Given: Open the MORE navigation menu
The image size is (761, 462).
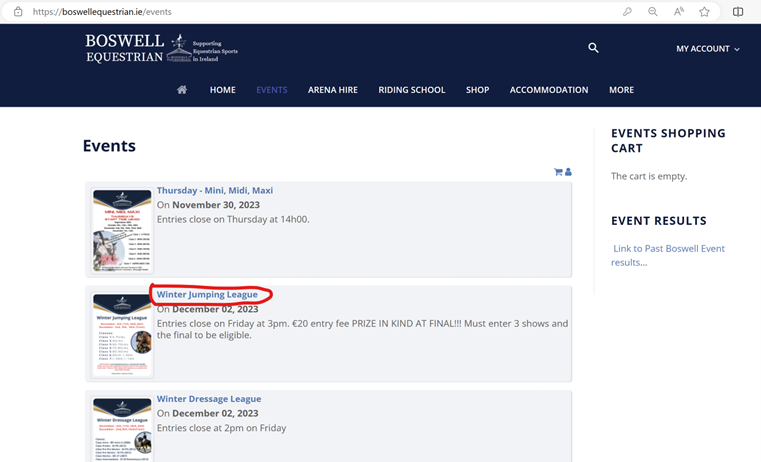Looking at the screenshot, I should point(621,90).
